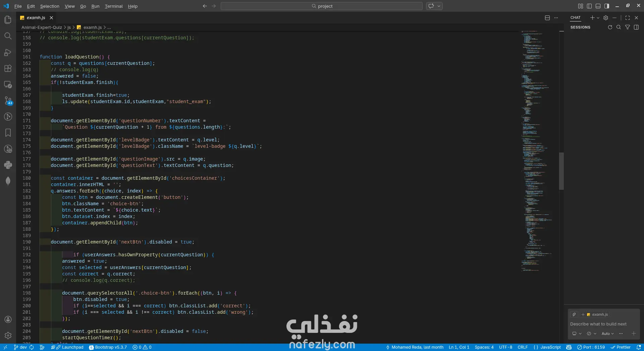The width and height of the screenshot is (644, 351).
Task: Open Source Control with the 43 badge
Action: (x=8, y=100)
